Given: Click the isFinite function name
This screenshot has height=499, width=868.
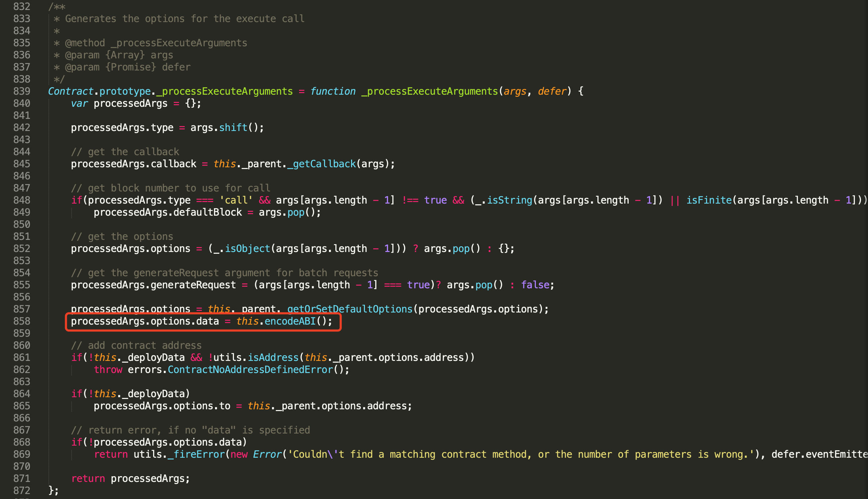Looking at the screenshot, I should (x=708, y=200).
